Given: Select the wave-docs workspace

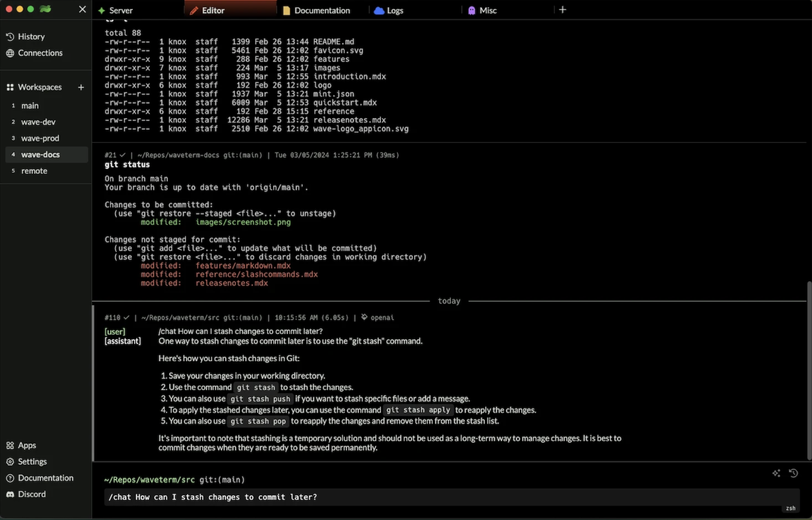Looking at the screenshot, I should [46, 155].
